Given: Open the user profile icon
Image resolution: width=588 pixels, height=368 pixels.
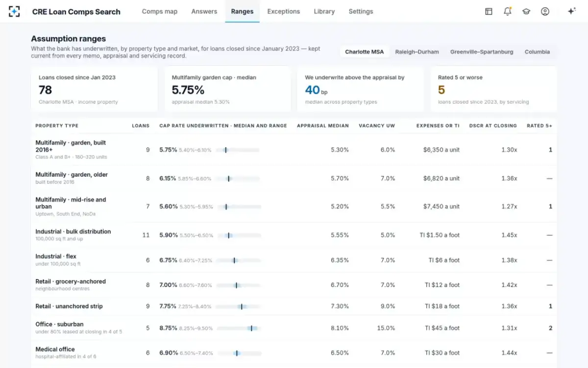Looking at the screenshot, I should (x=545, y=11).
